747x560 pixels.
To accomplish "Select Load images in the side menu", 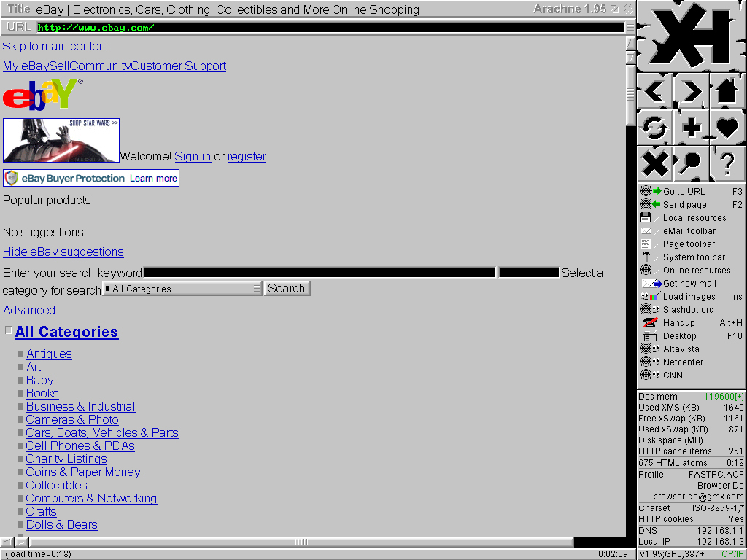I will (x=692, y=297).
